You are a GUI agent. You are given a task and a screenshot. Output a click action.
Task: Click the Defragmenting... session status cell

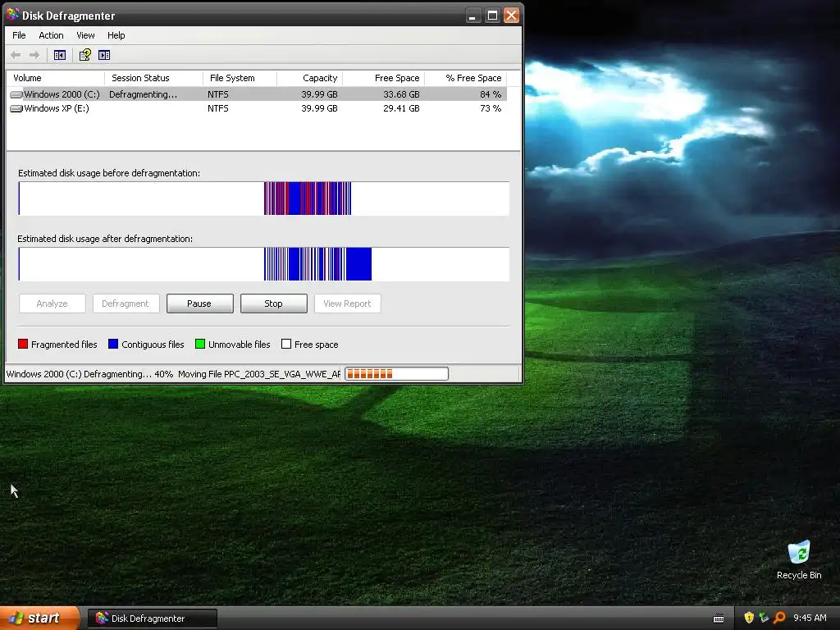coord(143,94)
